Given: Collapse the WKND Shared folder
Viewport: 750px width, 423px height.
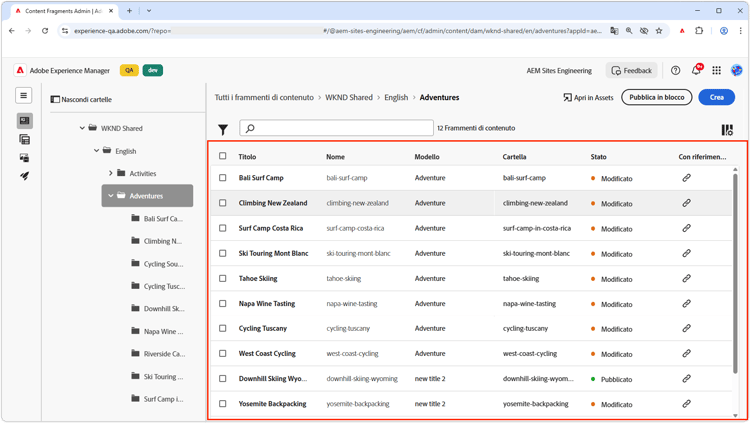Looking at the screenshot, I should click(82, 128).
